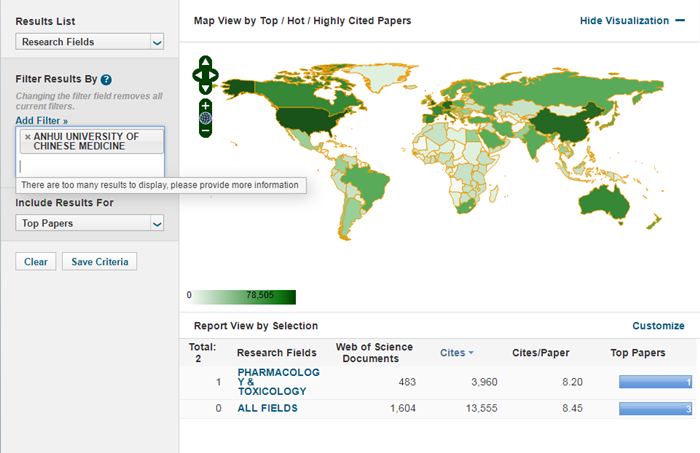
Task: Open the Results List dropdown
Action: [90, 42]
